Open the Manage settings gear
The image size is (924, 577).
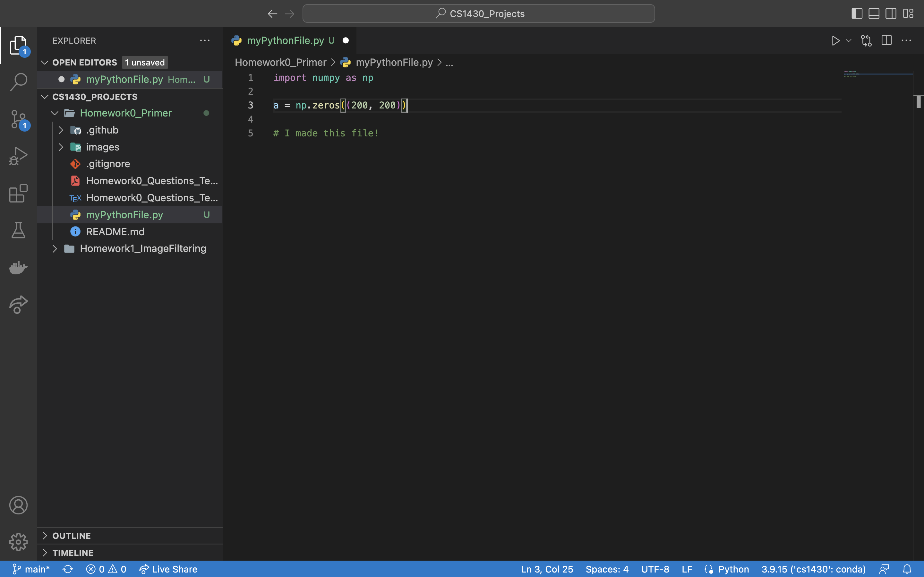coord(18,542)
